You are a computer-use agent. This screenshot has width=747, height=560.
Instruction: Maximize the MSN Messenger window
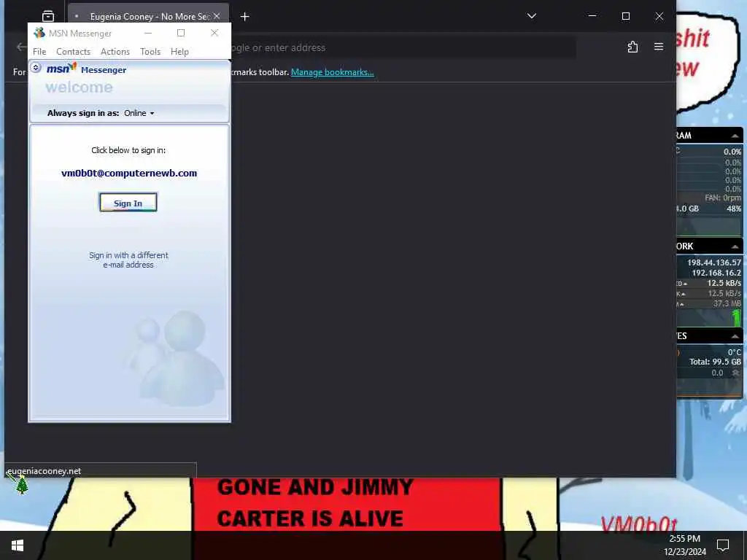tap(181, 33)
